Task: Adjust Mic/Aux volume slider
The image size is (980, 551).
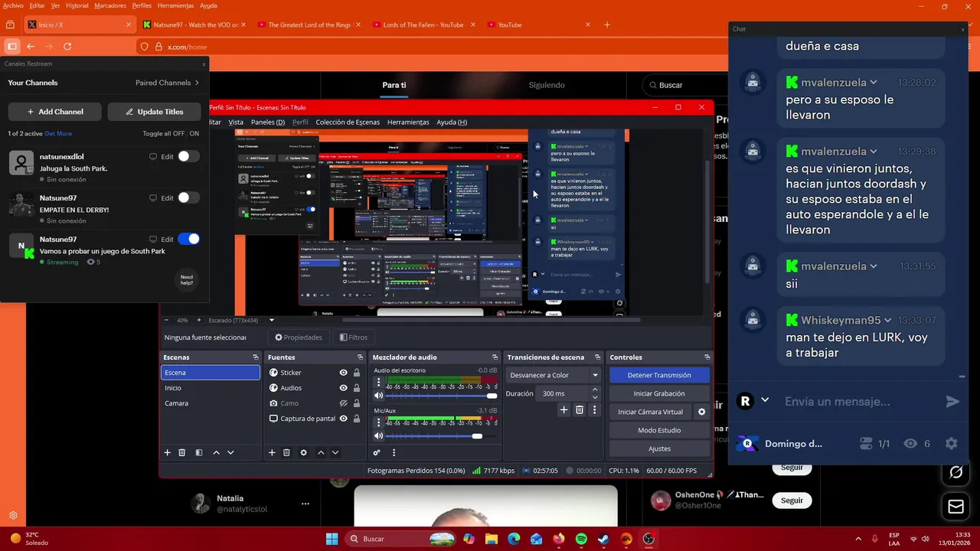Action: (442, 436)
